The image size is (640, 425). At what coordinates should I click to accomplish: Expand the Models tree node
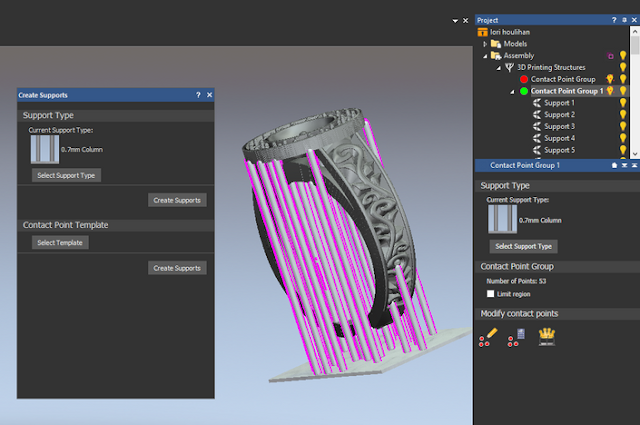tap(485, 44)
